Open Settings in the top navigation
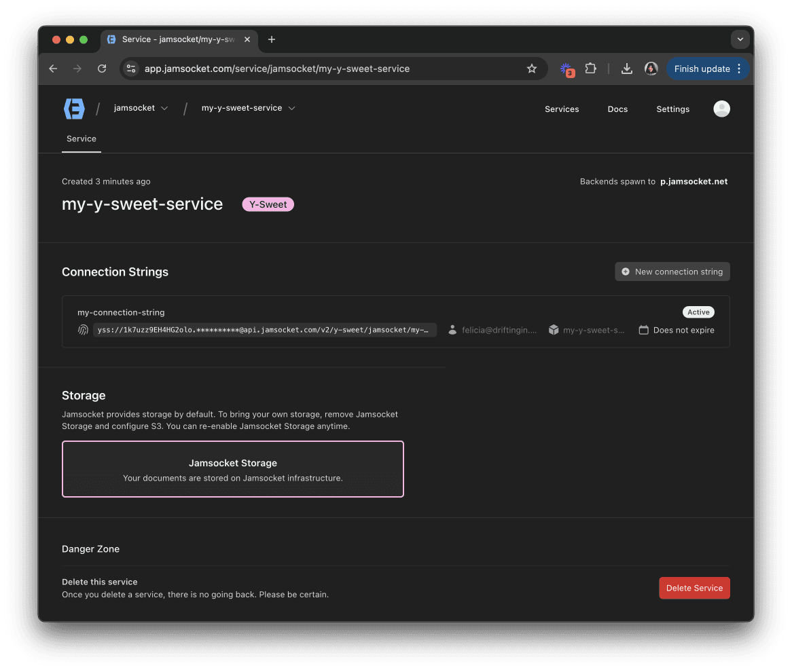The width and height of the screenshot is (792, 672). click(673, 109)
